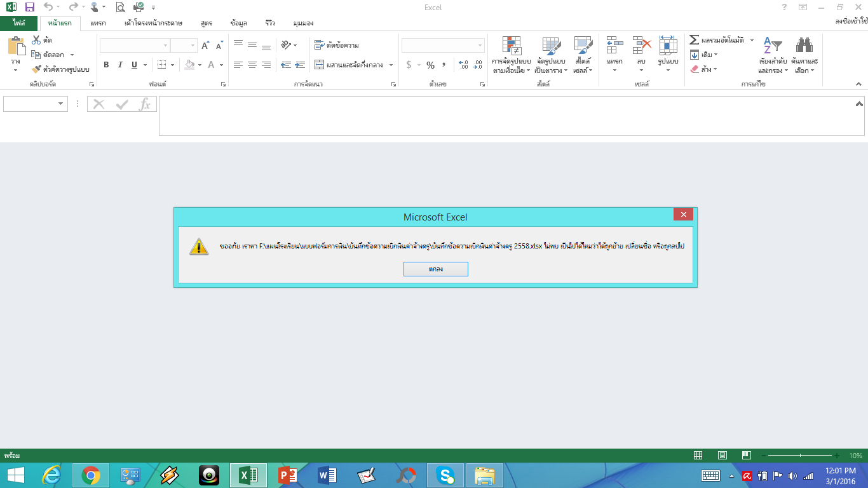Toggle italic formatting
Image resolution: width=868 pixels, height=488 pixels.
click(120, 65)
